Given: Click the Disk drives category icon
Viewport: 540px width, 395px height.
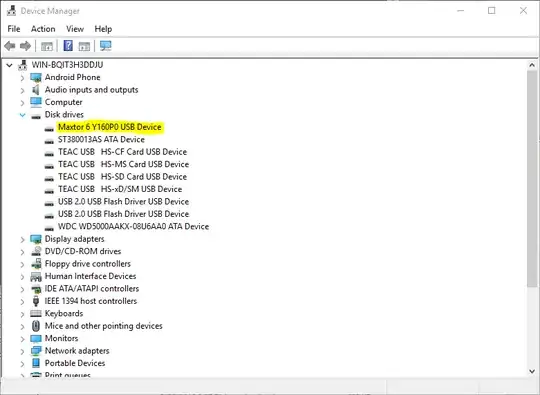Looking at the screenshot, I should coord(36,116).
